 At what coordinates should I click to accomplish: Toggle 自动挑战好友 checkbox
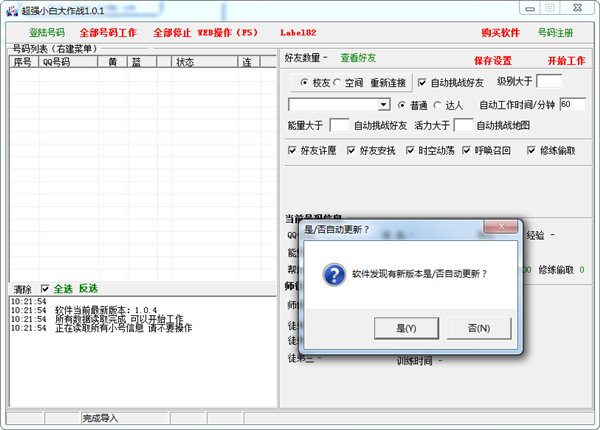tap(422, 82)
